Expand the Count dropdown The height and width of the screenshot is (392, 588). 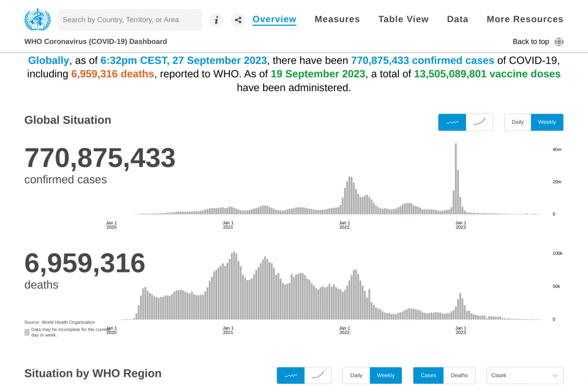(525, 375)
